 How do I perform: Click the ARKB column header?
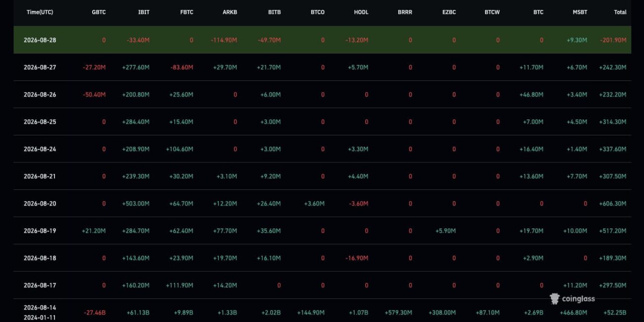click(x=230, y=12)
